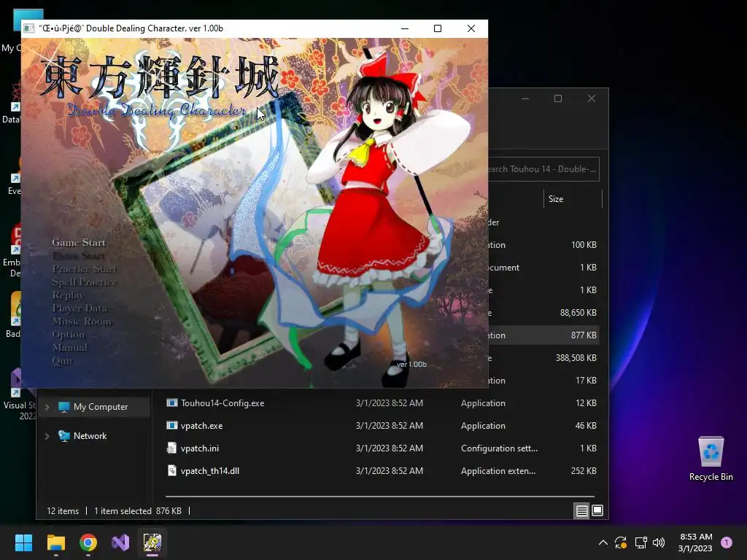The width and height of the screenshot is (747, 560).
Task: Click File Explorer horizontal scrollbar
Action: [379, 497]
